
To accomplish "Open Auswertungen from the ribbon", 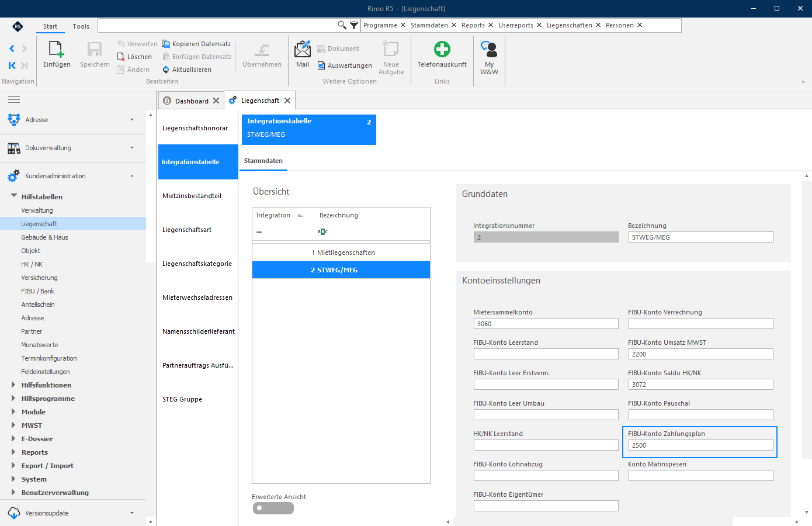I will click(x=345, y=65).
